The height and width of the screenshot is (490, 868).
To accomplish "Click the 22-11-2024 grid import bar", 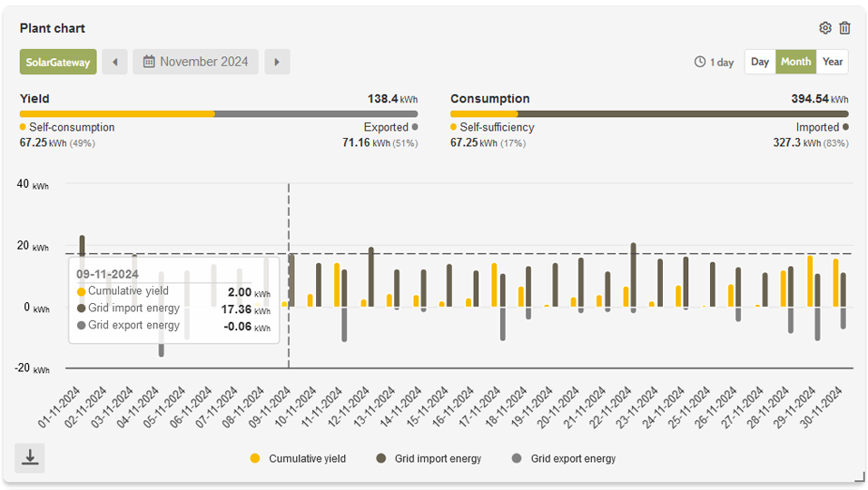I will tap(633, 275).
